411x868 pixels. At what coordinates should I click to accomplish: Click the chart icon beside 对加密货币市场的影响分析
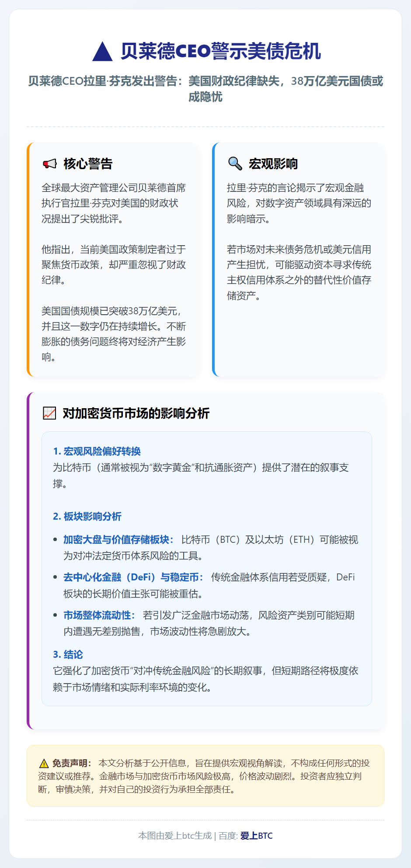coord(49,413)
